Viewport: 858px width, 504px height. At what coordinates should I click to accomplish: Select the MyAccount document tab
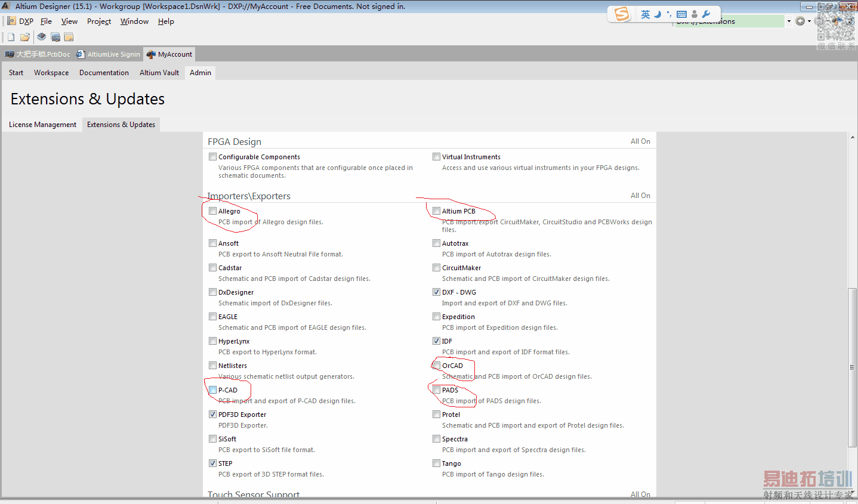click(x=169, y=54)
